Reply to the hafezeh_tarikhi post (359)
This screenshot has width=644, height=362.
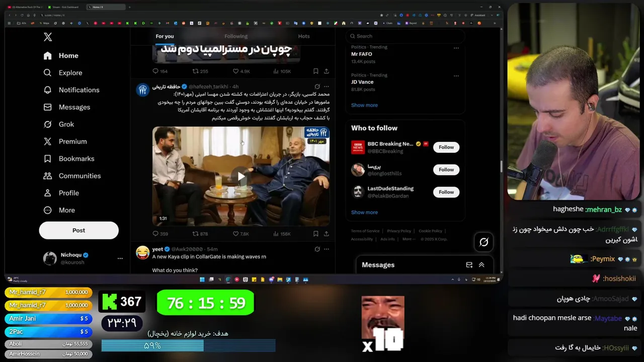point(160,234)
